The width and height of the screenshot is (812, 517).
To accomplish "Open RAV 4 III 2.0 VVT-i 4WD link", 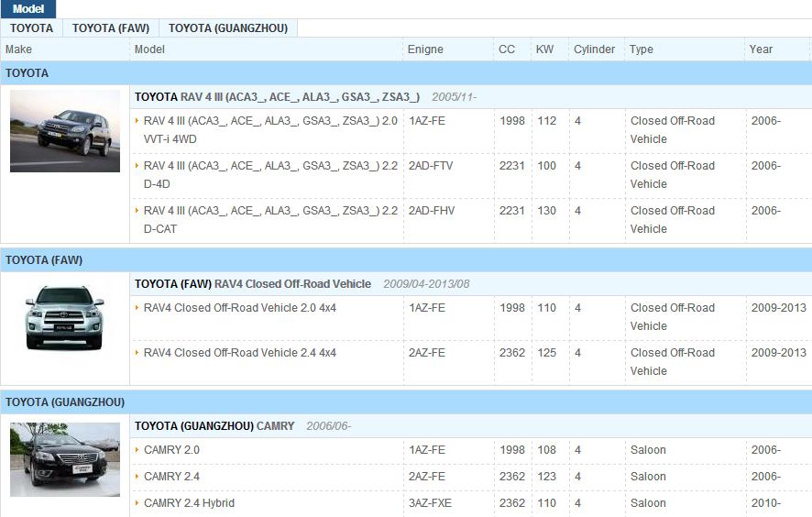I will tap(270, 129).
